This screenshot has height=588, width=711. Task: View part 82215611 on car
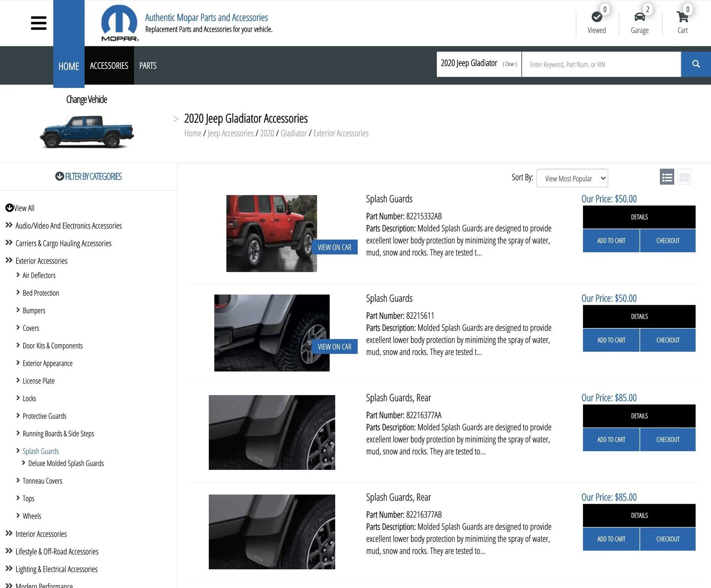[335, 346]
